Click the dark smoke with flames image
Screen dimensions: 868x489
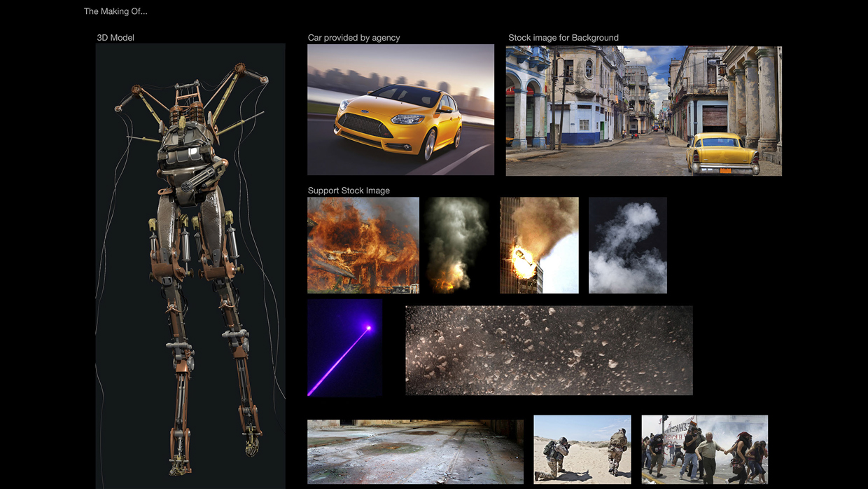457,245
